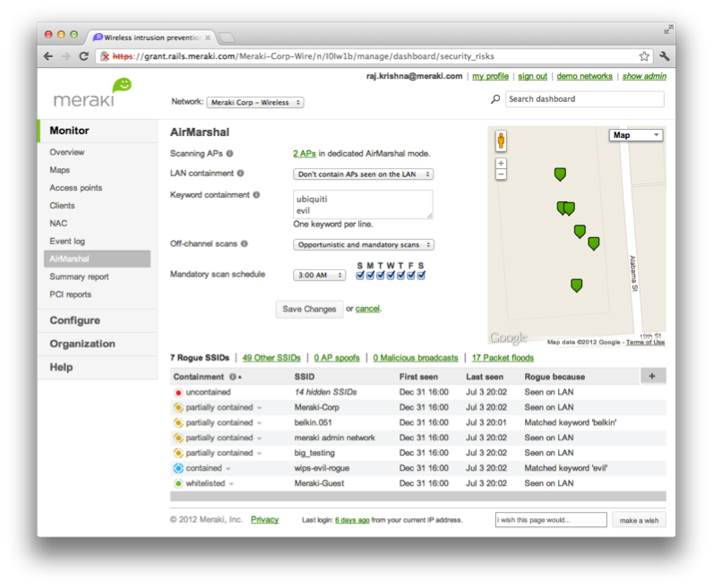Click status icon in belkin.051 row
The image size is (713, 588).
click(178, 422)
